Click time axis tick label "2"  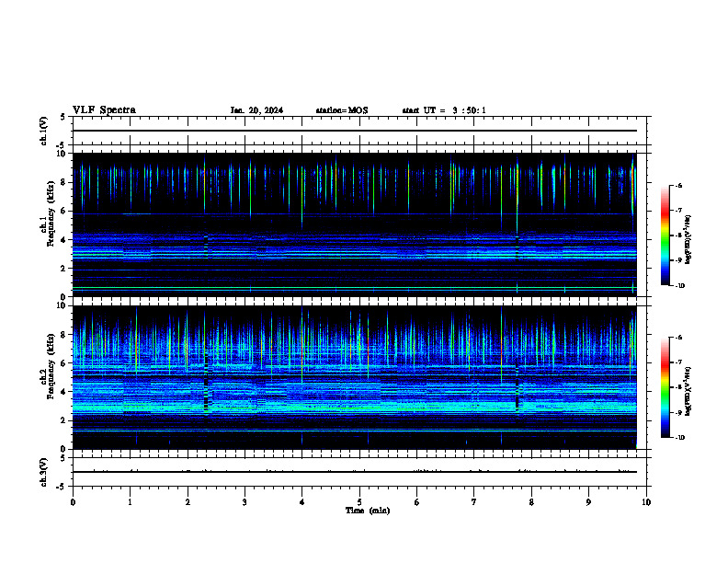[x=188, y=502]
